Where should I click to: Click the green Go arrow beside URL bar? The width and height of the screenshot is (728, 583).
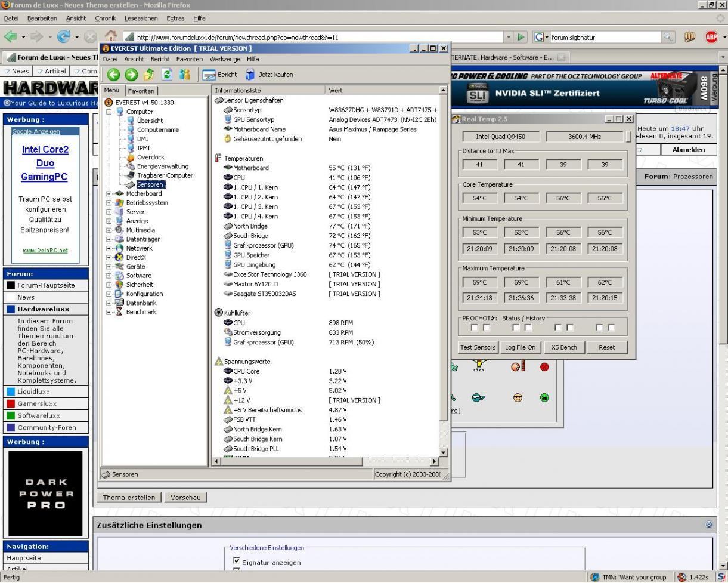coord(521,37)
